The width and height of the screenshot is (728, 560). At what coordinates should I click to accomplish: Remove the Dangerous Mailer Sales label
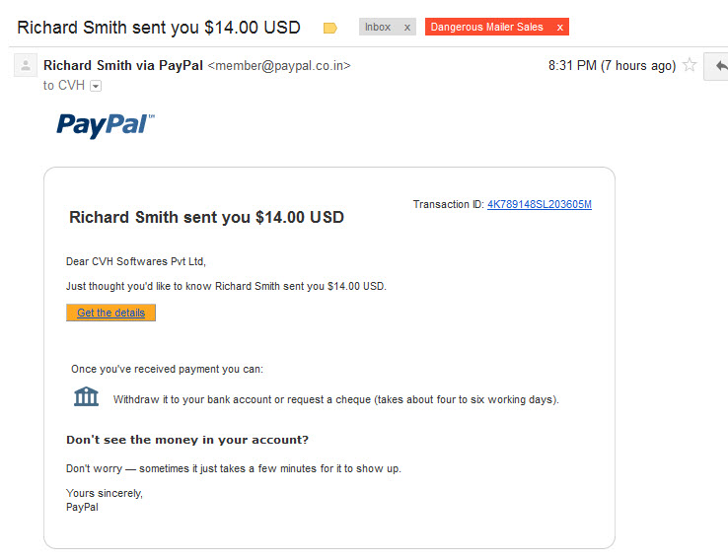560,28
